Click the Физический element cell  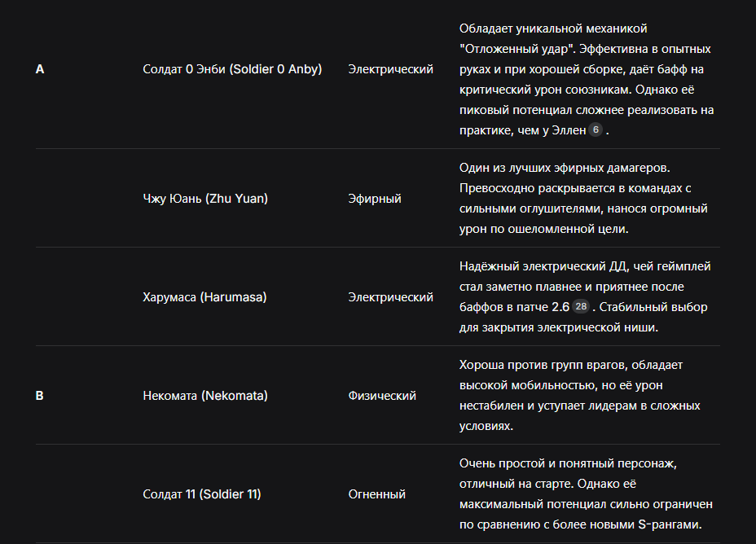click(x=382, y=396)
